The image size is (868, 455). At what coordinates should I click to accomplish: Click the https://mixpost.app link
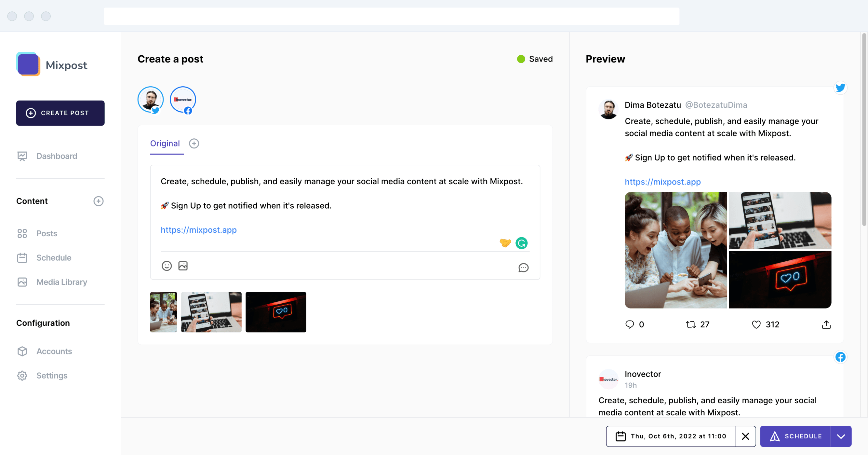(x=199, y=230)
